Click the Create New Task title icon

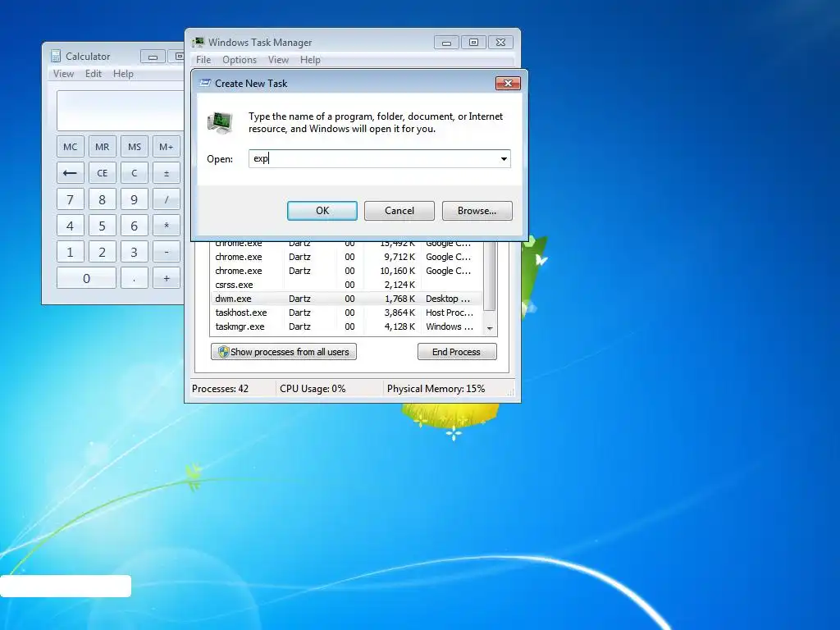[x=204, y=83]
